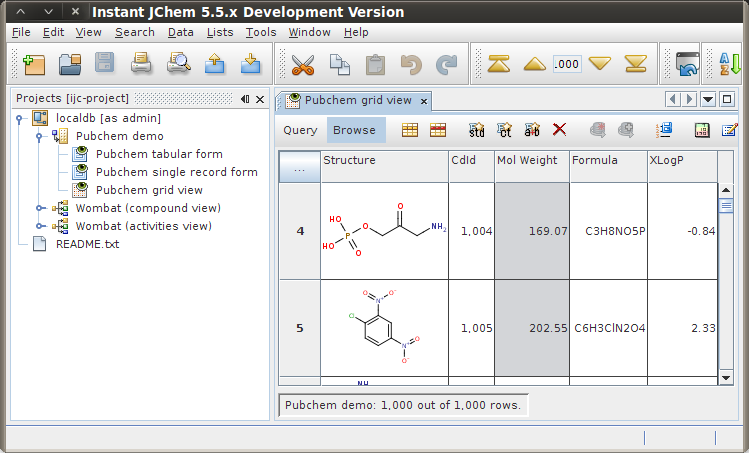Expand the Wombat (activities view) node
This screenshot has height=453, width=749.
click(x=40, y=226)
